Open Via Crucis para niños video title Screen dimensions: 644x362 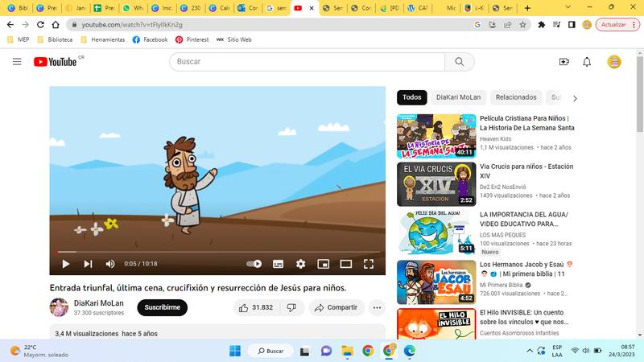click(526, 171)
